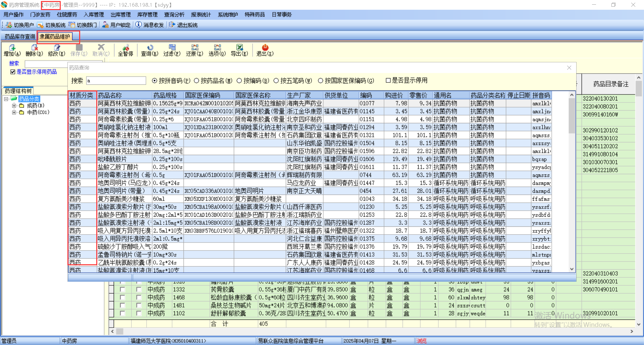
Task: Open the 特殊药品 menu
Action: pos(255,15)
